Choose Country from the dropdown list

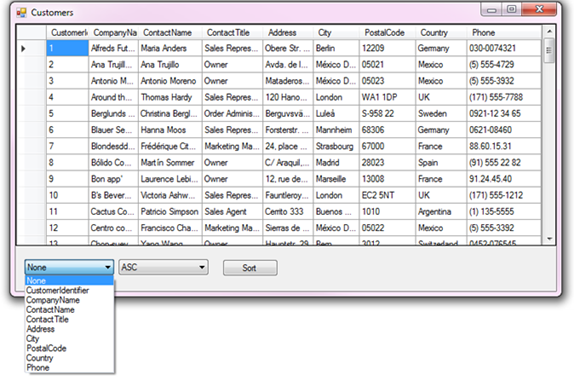69,358
